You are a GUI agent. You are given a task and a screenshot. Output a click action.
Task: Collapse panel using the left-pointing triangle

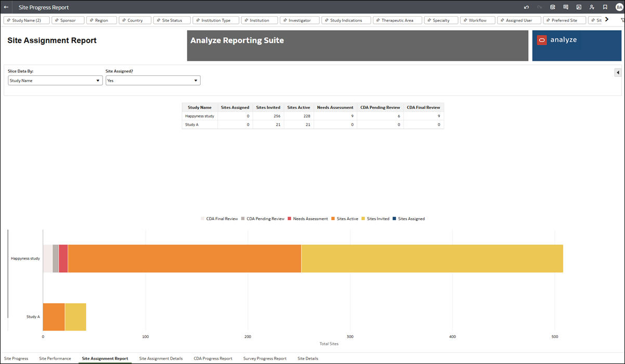[618, 73]
